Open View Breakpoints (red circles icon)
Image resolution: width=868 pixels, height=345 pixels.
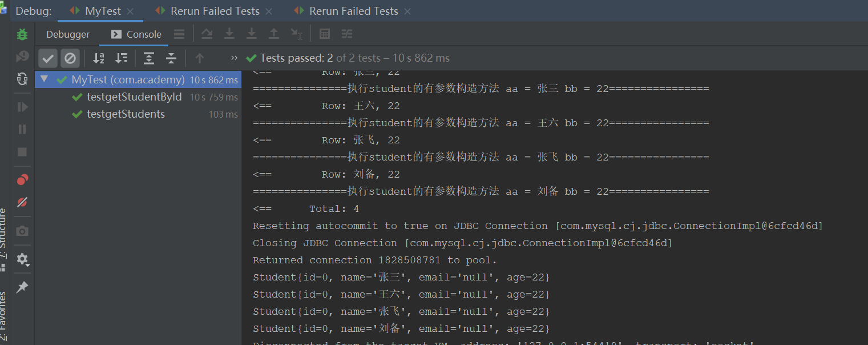22,180
